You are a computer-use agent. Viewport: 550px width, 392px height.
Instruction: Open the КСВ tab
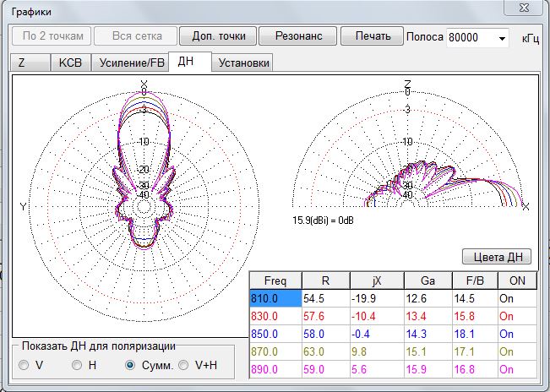click(x=70, y=63)
